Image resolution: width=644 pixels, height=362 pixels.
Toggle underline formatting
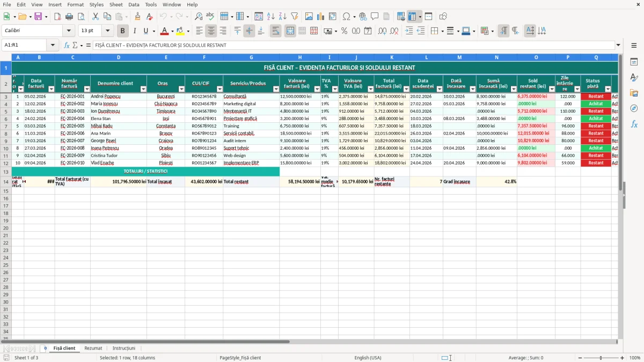coord(145,31)
